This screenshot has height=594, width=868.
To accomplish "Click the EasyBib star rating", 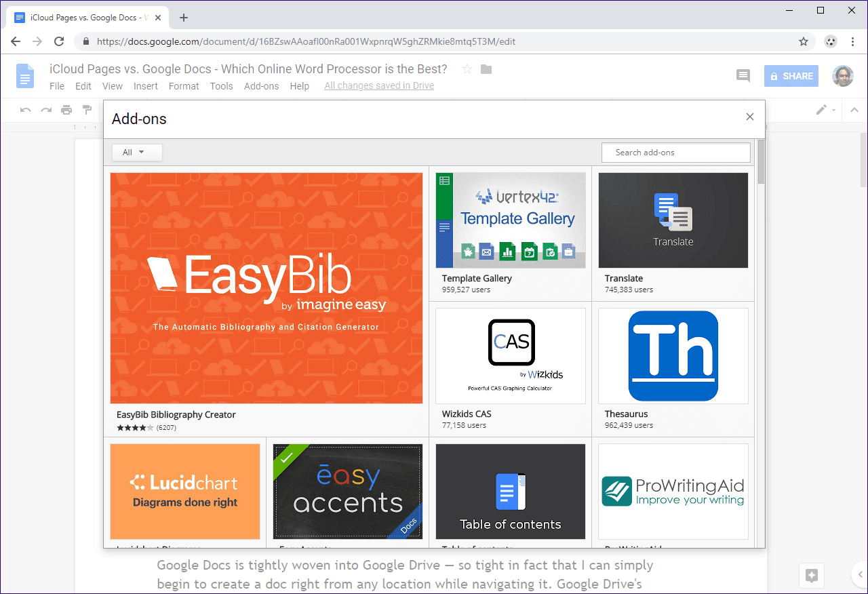I will pos(135,428).
